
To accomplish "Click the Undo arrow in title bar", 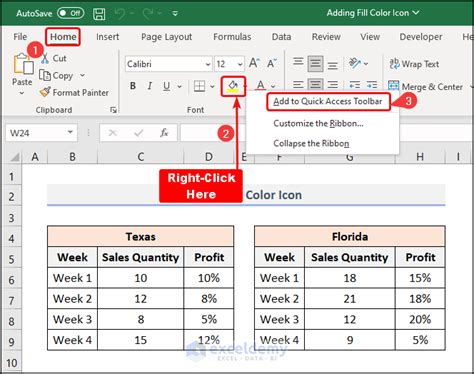I will tap(120, 13).
